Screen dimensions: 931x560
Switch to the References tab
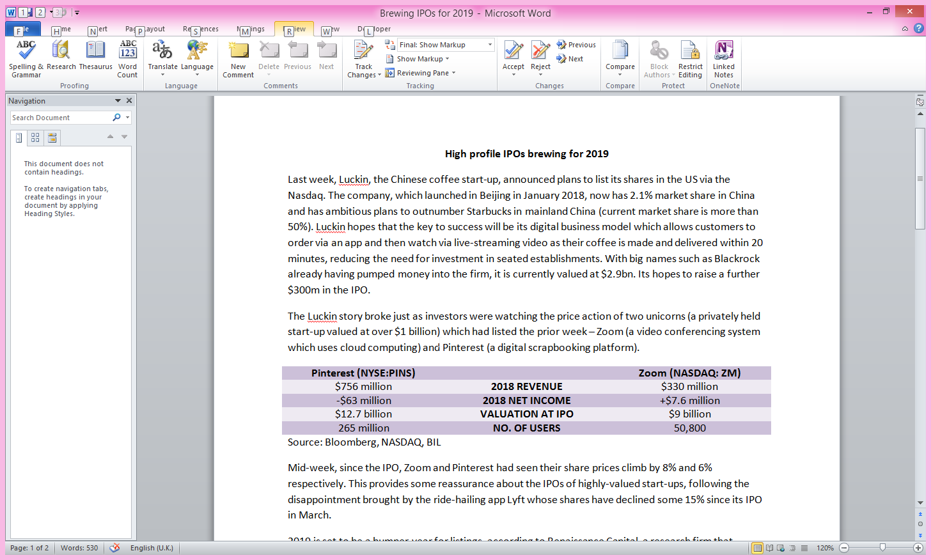coord(201,29)
